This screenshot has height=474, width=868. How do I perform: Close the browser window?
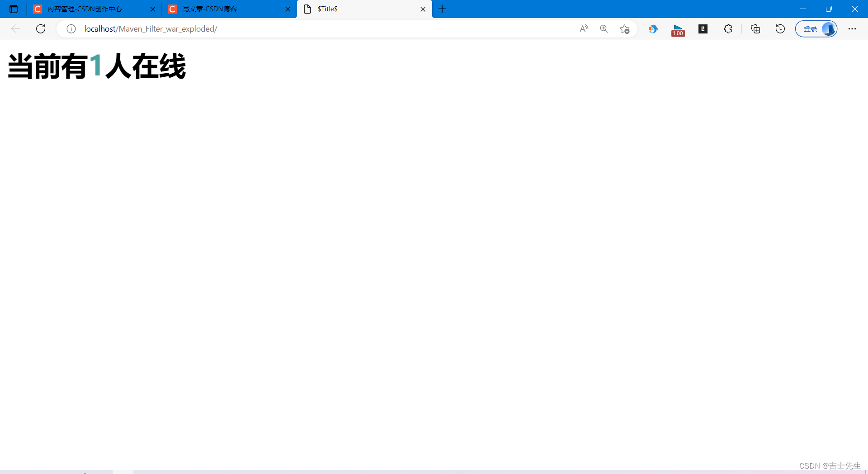[855, 9]
